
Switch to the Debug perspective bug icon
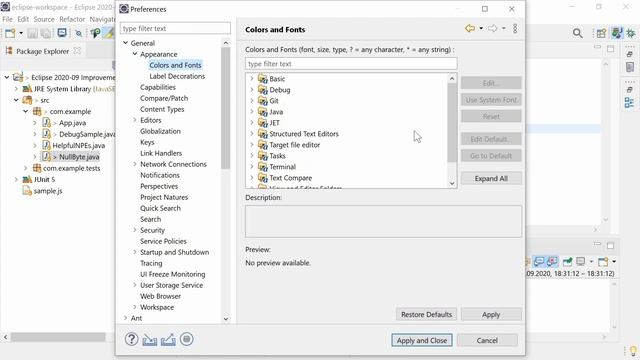[x=631, y=33]
